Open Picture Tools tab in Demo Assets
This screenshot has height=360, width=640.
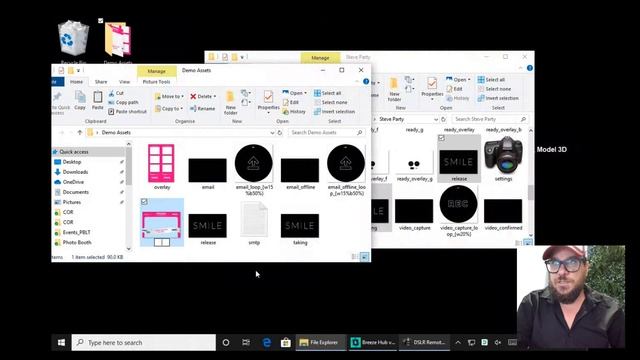pyautogui.click(x=156, y=82)
